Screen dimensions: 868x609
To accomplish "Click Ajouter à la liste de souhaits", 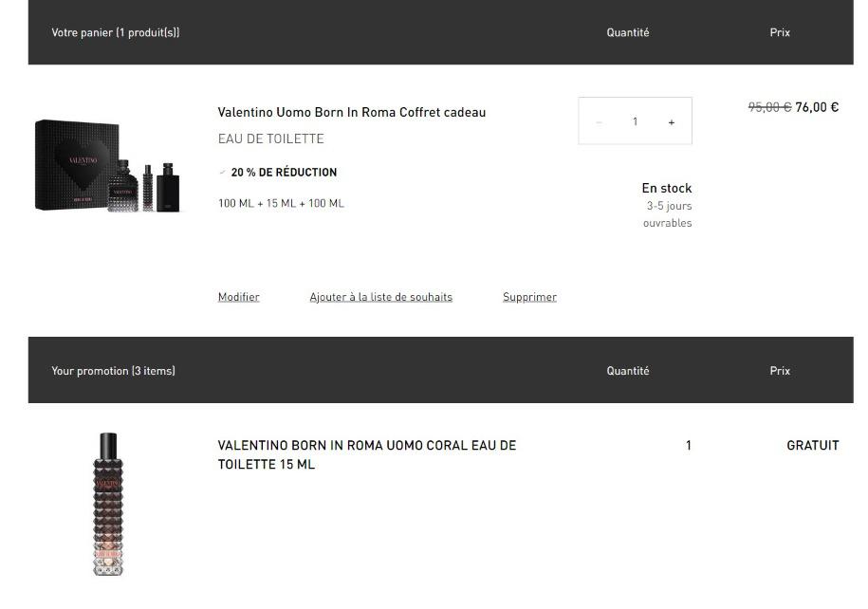I will click(380, 297).
